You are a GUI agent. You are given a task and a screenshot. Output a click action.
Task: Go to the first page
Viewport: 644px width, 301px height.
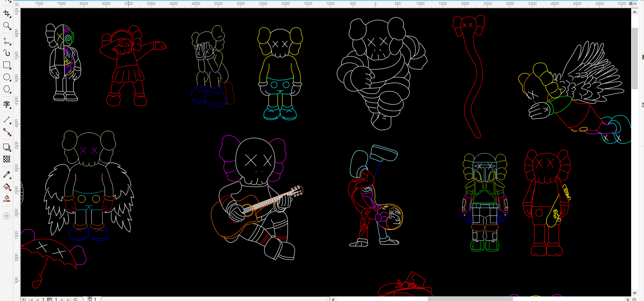(31, 299)
